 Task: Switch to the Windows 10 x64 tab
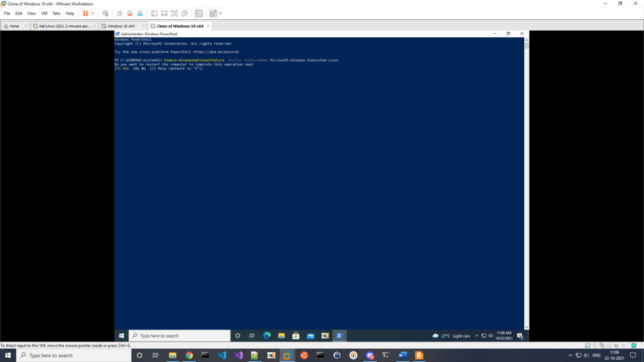click(123, 26)
